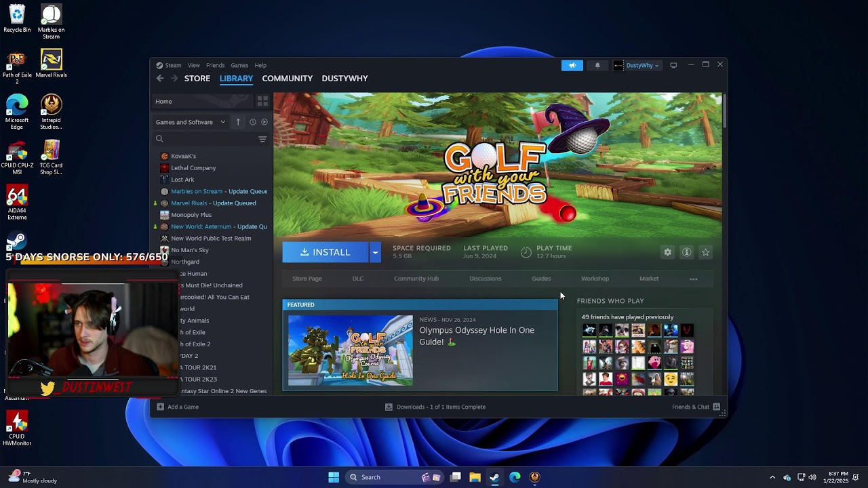Click the Add a Game plus icon

coord(160,407)
